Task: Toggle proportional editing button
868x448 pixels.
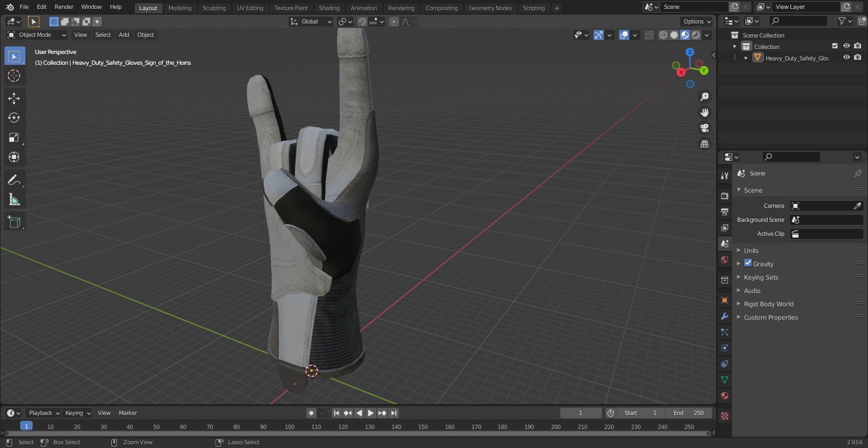Action: click(394, 22)
